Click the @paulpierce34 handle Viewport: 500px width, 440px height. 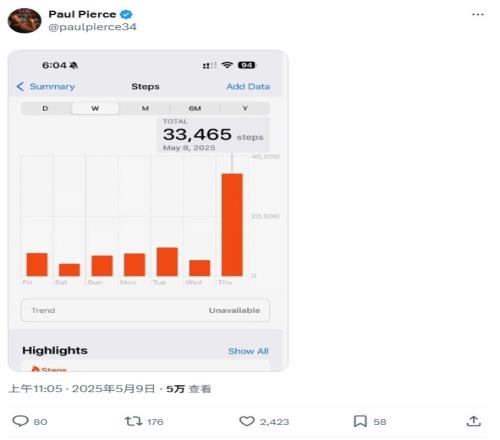[x=92, y=27]
